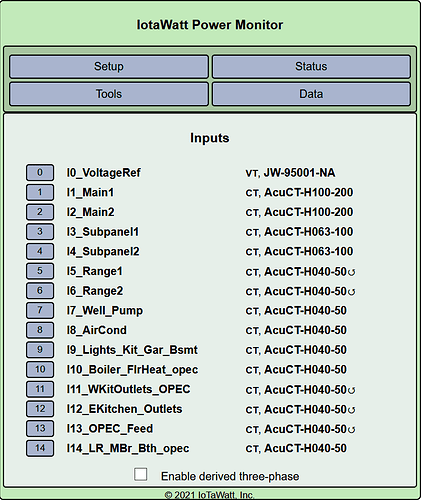Open the Setup menu

(109, 67)
